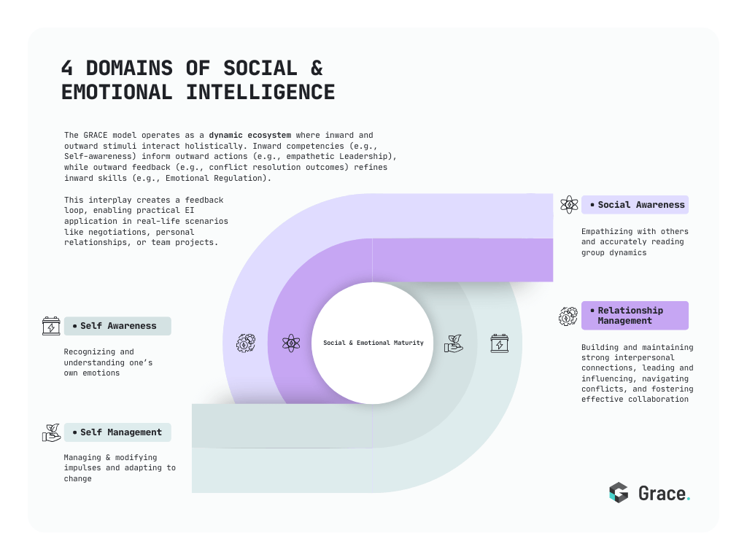Click the Social & Emotional Maturity center circle
This screenshot has height=560, width=747.
pos(373,343)
